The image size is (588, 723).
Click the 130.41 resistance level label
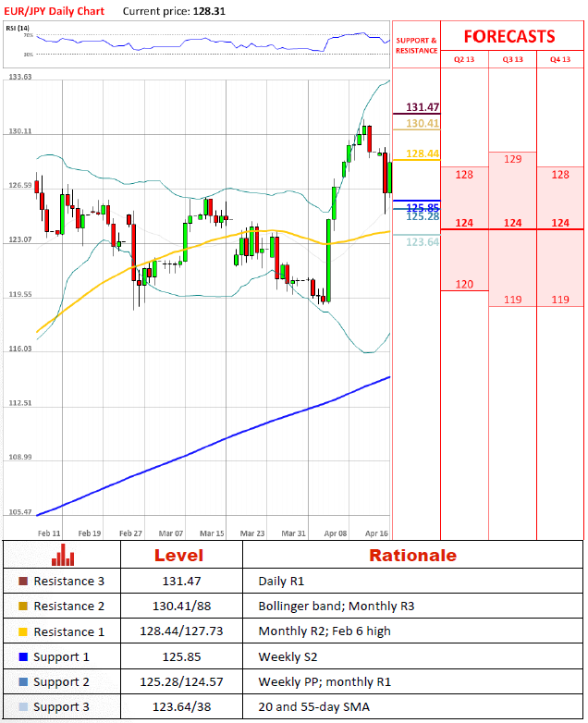tap(423, 123)
